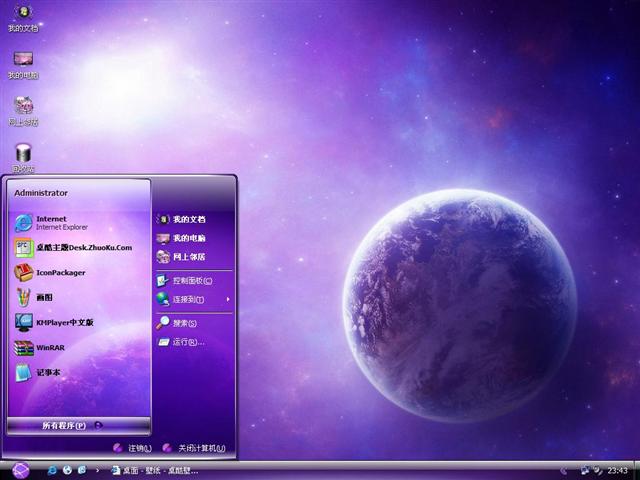Viewport: 640px width, 480px height.
Task: Open 记事本 (Notepad) in the Start menu
Action: [48, 373]
